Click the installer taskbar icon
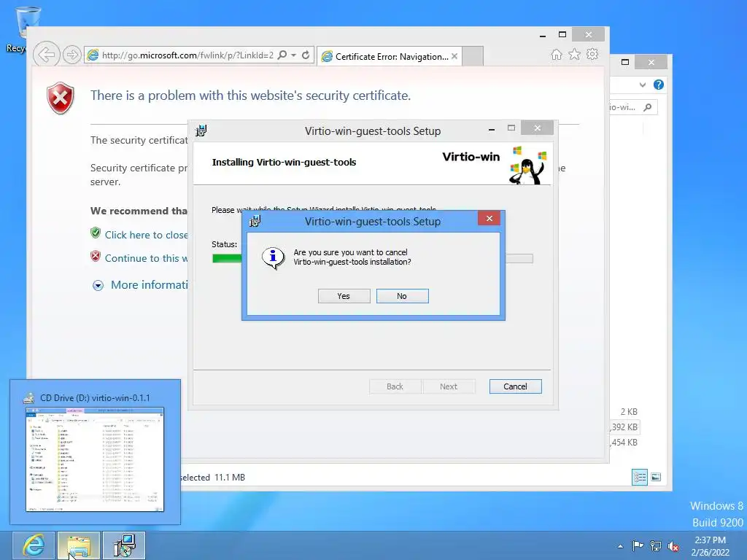 pyautogui.click(x=124, y=545)
